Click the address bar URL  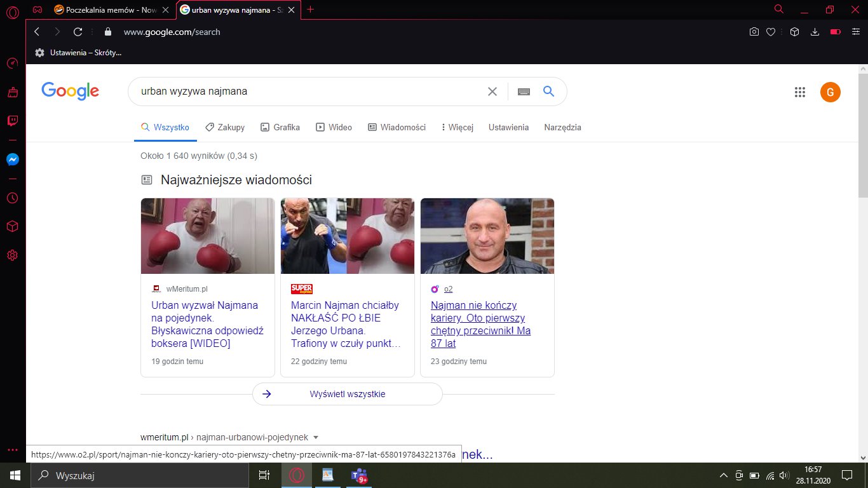pos(172,32)
